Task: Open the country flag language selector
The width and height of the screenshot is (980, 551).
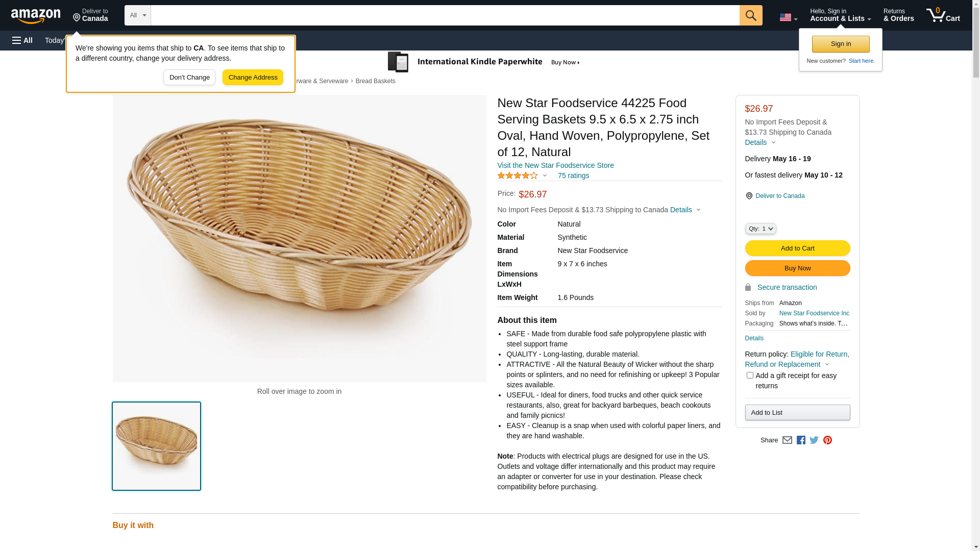Action: pos(788,17)
